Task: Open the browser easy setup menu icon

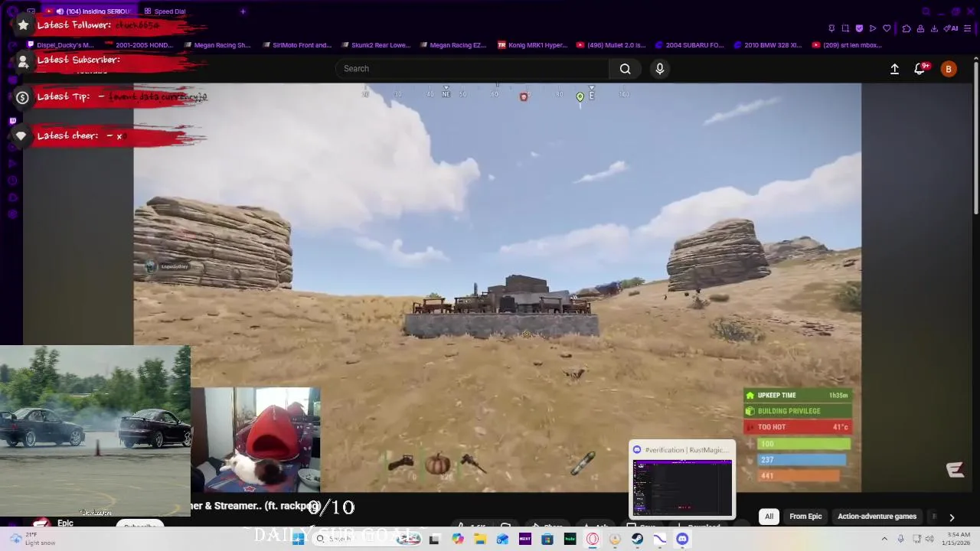Action: click(969, 28)
